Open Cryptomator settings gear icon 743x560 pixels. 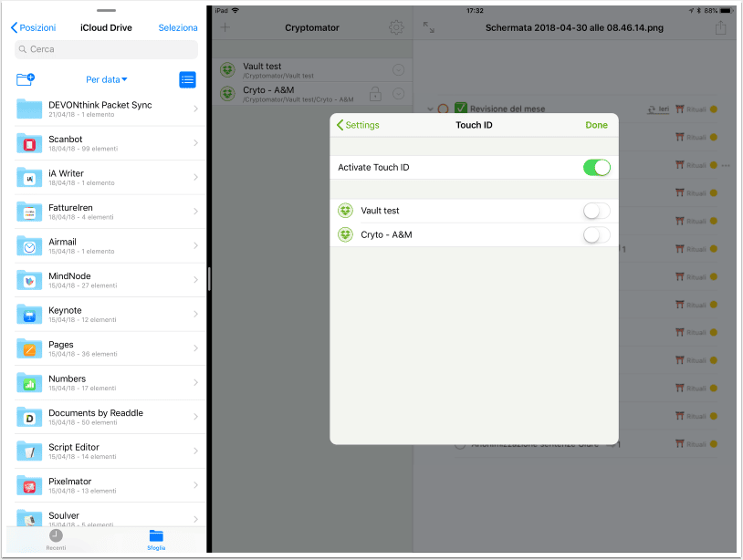tap(396, 27)
